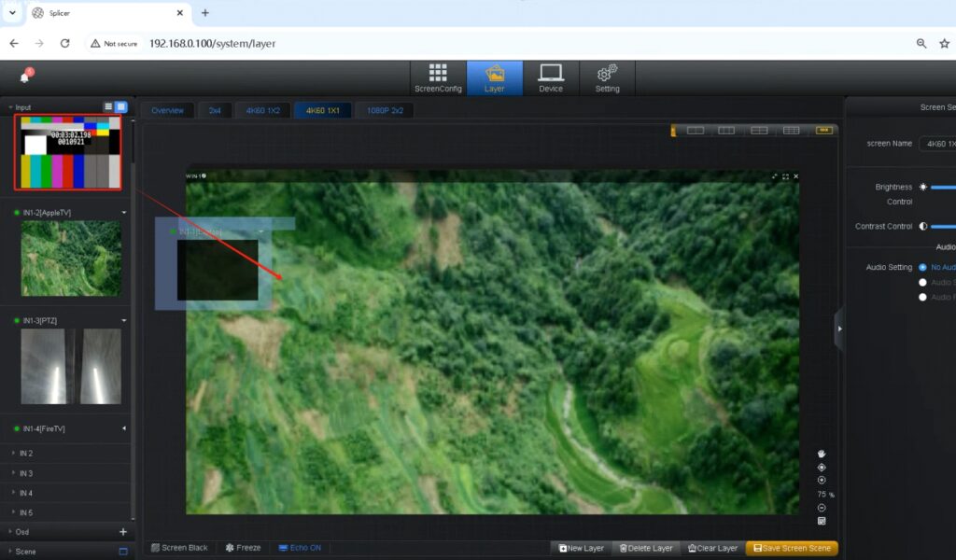Open the 1080P 2x2 tab

[x=384, y=111]
